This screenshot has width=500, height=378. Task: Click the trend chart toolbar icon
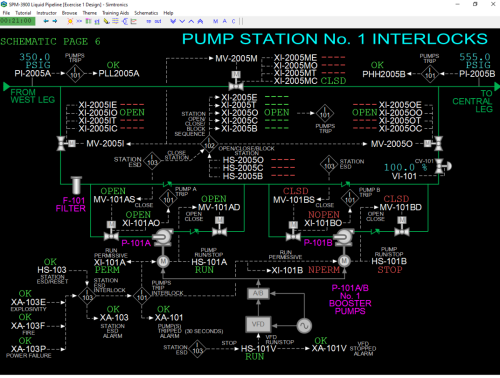(x=134, y=21)
